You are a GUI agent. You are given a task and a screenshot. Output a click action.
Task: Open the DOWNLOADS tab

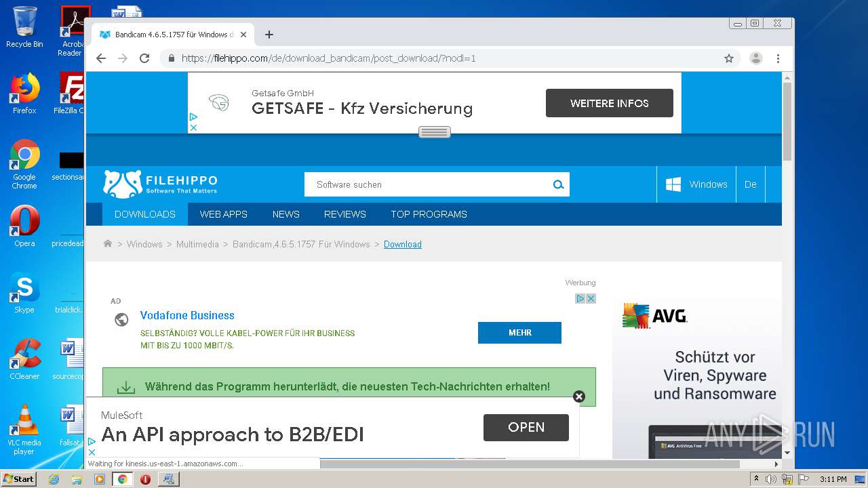pos(145,214)
